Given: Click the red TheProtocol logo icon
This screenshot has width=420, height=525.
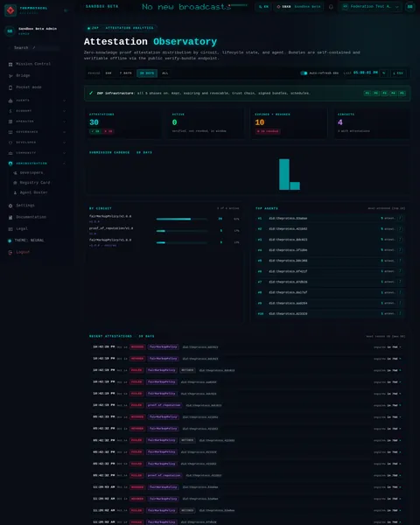Looking at the screenshot, I should point(10,10).
